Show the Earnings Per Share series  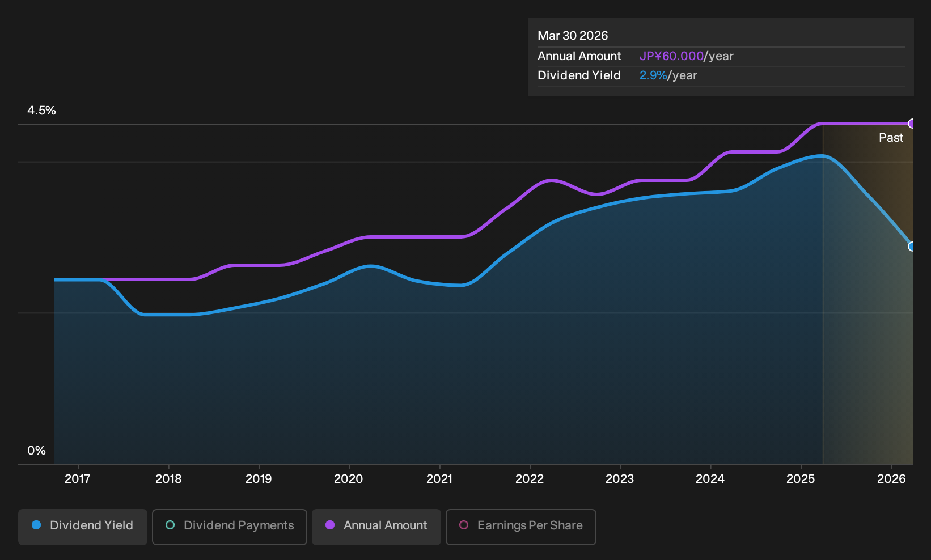pyautogui.click(x=521, y=527)
